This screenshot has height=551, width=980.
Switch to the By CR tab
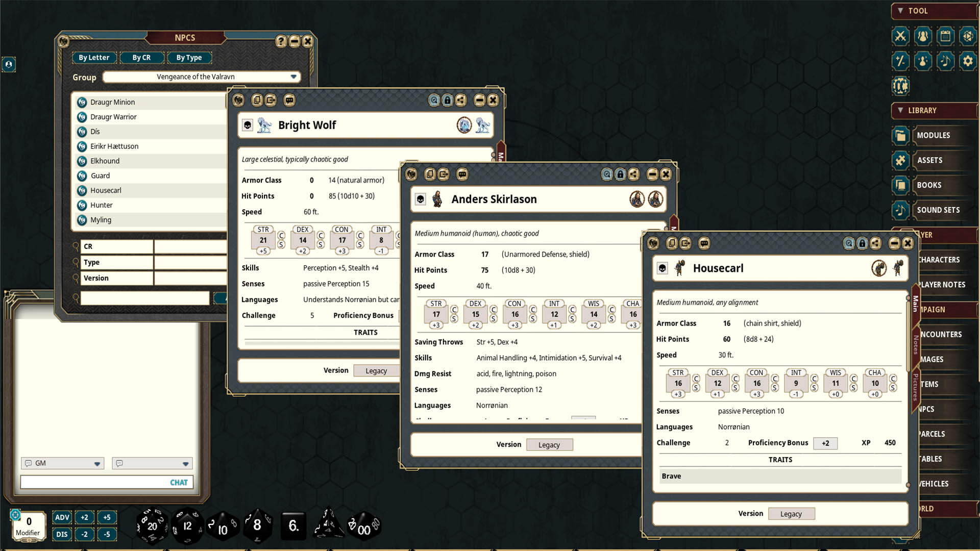point(141,58)
